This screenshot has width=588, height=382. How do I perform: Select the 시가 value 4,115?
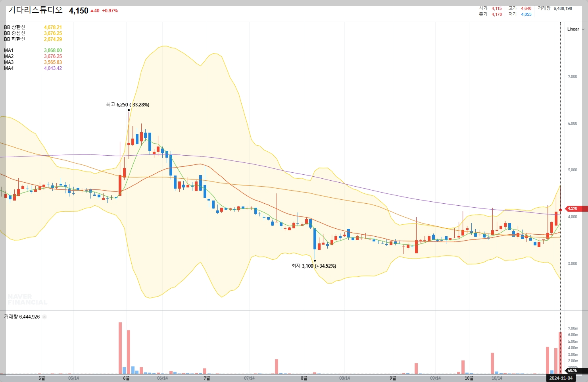click(497, 8)
